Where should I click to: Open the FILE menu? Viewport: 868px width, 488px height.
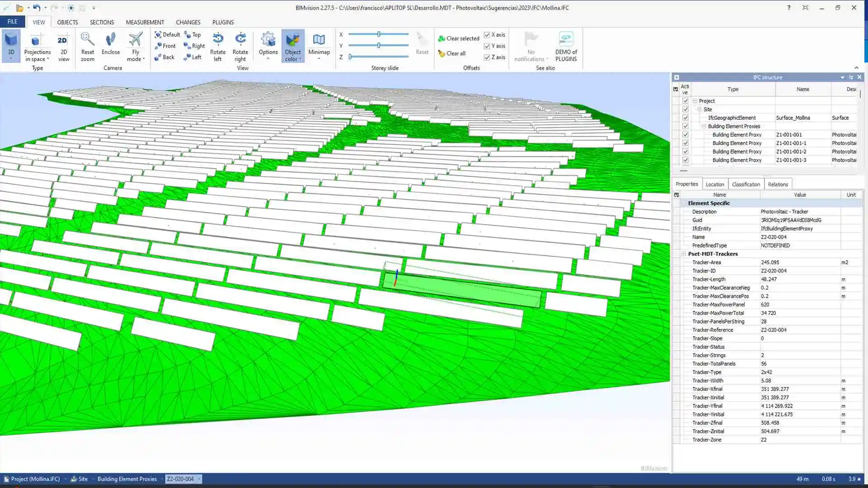coord(12,22)
